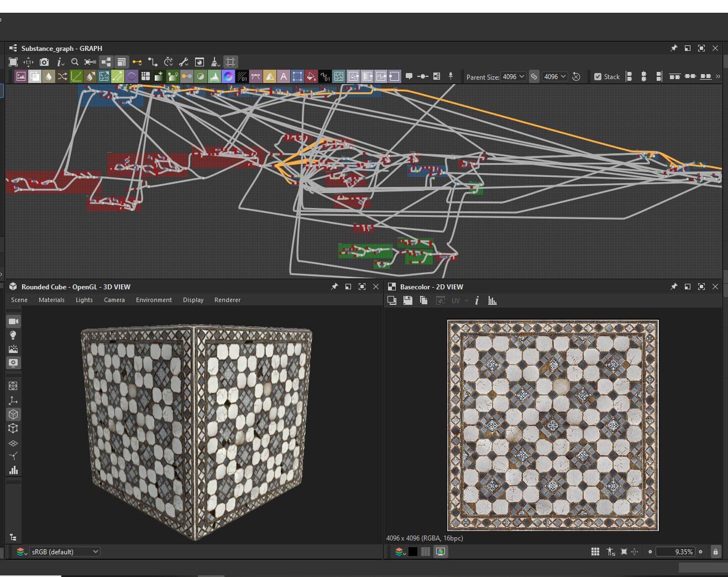
Task: Click the broom clean graph icon
Action: 214,62
